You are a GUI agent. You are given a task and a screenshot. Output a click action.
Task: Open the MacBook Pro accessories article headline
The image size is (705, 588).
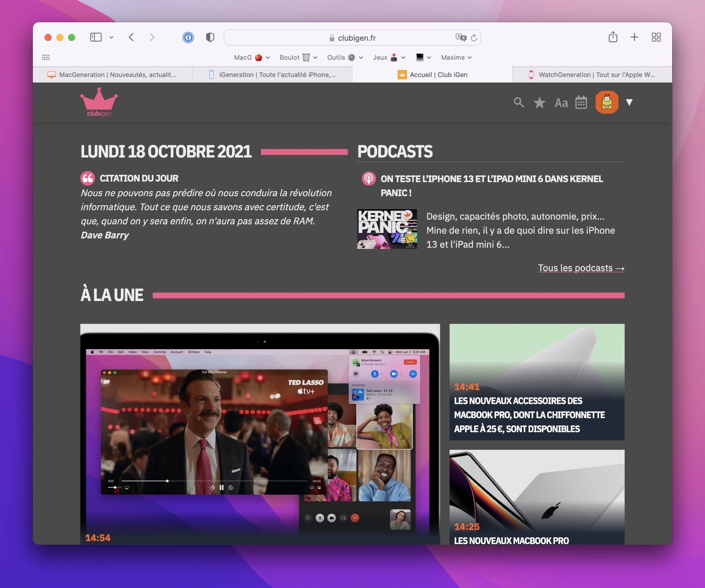pyautogui.click(x=529, y=415)
